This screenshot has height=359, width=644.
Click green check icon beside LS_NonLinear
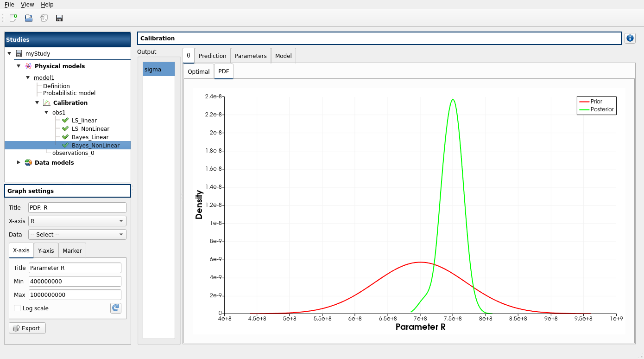click(x=65, y=128)
